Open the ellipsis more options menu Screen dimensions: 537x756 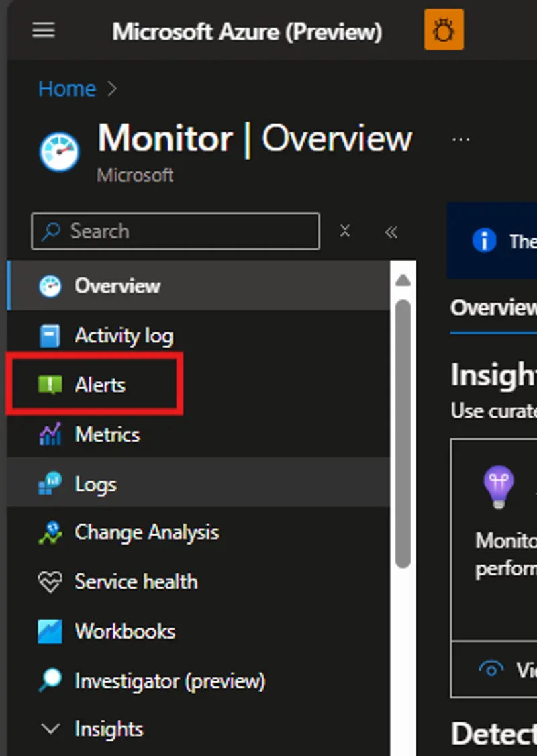[x=461, y=140]
